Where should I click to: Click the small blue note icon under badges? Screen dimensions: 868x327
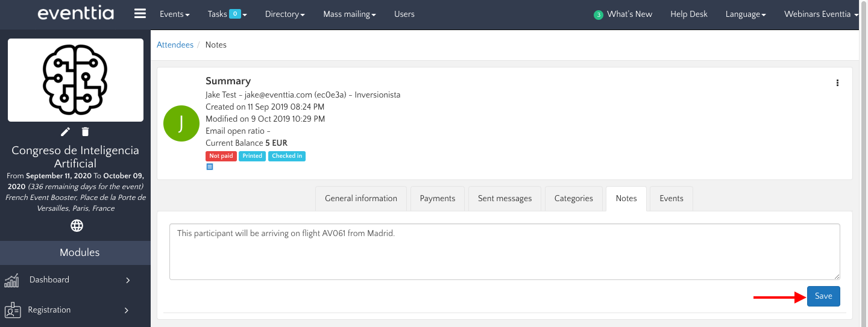coord(210,167)
